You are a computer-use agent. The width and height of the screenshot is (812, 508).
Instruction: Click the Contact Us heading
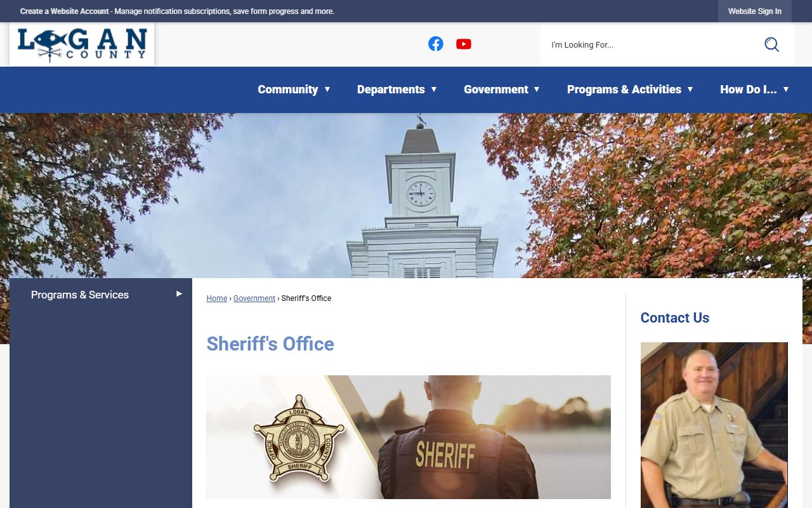[x=675, y=317]
